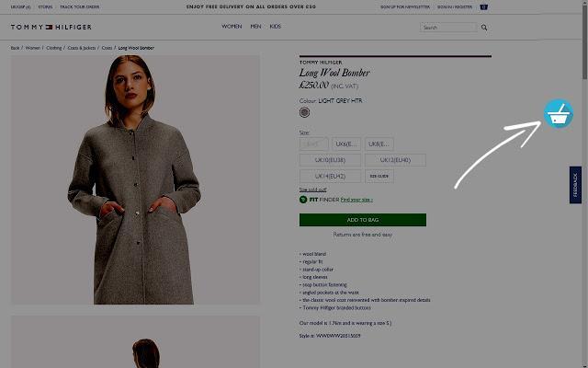The height and width of the screenshot is (368, 588).
Task: Open the MEN menu
Action: pyautogui.click(x=255, y=27)
